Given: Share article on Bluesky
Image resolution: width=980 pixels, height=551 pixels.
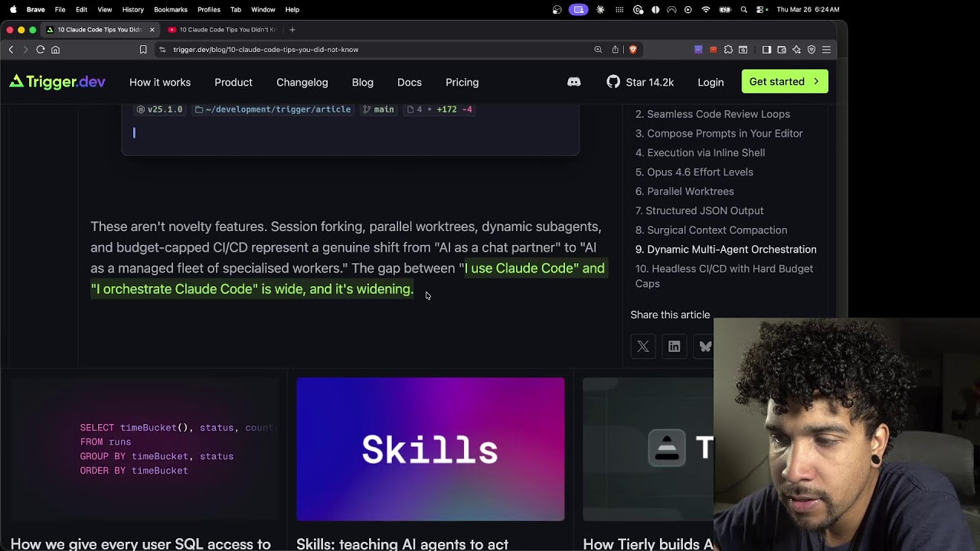Looking at the screenshot, I should point(705,347).
